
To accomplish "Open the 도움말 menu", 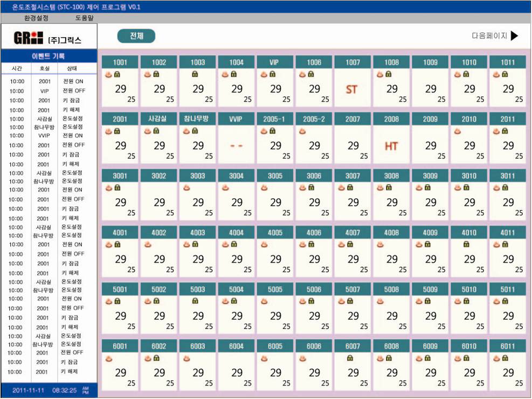I will tap(85, 18).
